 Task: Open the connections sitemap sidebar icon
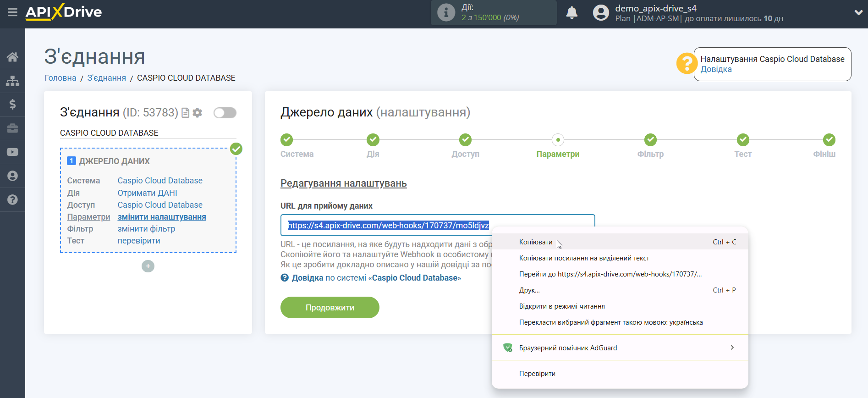(x=12, y=81)
